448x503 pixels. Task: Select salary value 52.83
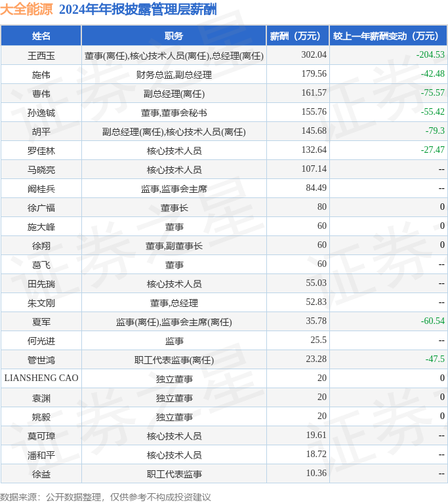316,302
